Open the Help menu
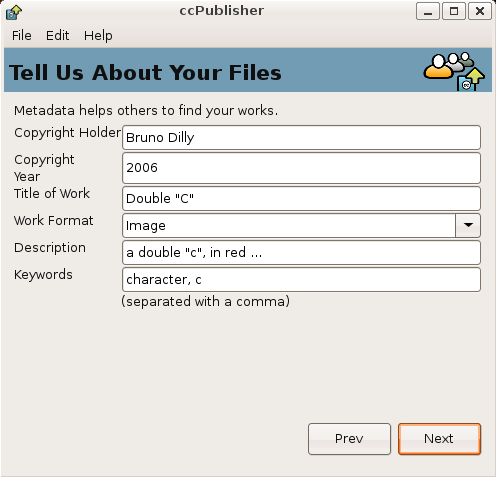This screenshot has height=477, width=496. (98, 35)
